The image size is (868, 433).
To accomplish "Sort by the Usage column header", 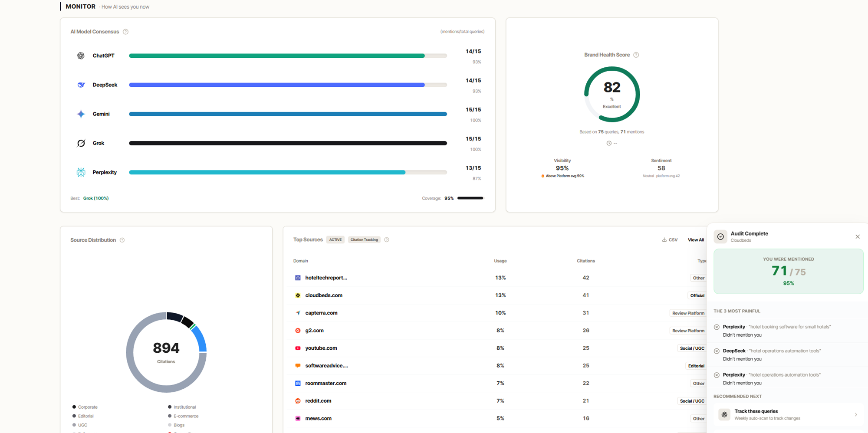I will pyautogui.click(x=500, y=261).
